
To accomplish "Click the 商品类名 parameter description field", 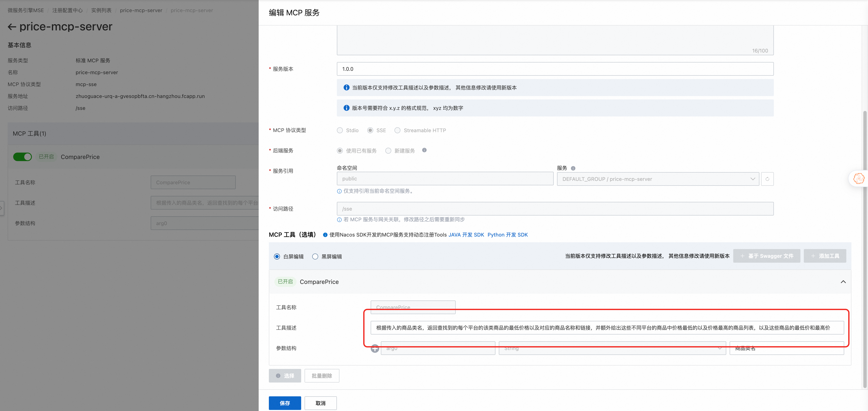I will (x=787, y=348).
